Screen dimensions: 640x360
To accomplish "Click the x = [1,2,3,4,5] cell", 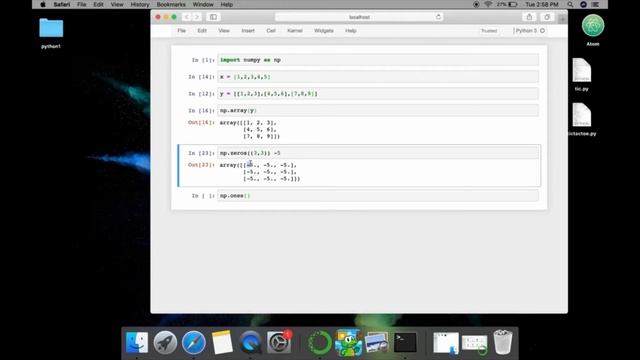I will click(x=378, y=77).
